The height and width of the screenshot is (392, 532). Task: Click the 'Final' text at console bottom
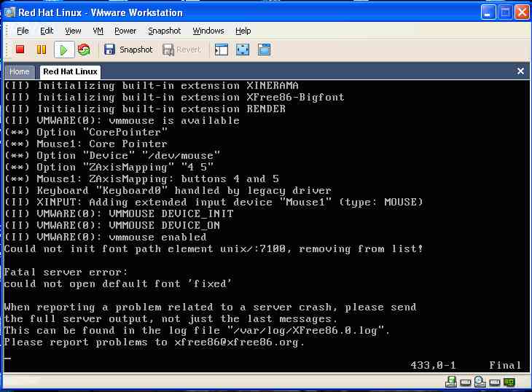505,365
